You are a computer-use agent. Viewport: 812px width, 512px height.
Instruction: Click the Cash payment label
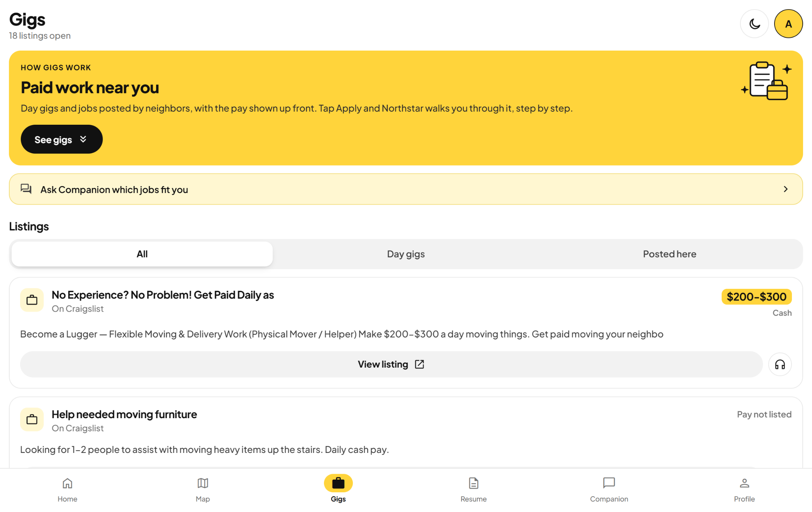point(782,313)
